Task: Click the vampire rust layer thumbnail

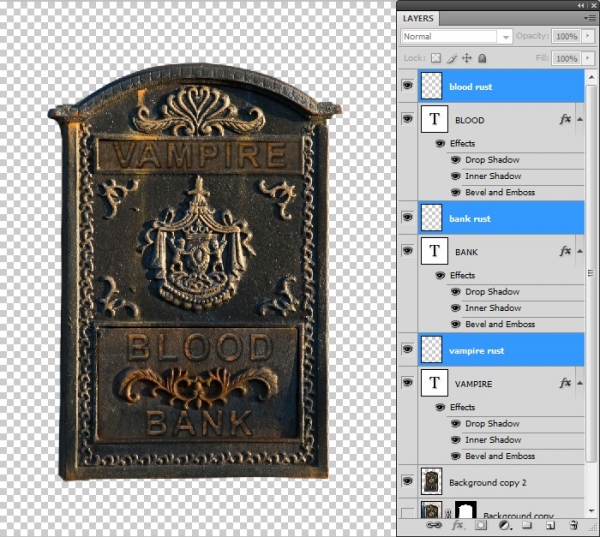Action: coord(431,350)
